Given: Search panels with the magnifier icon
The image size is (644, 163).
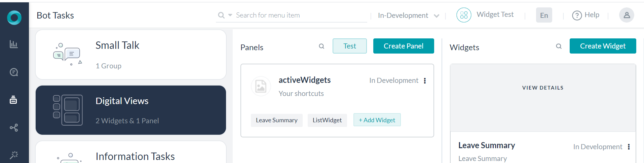Looking at the screenshot, I should (321, 46).
